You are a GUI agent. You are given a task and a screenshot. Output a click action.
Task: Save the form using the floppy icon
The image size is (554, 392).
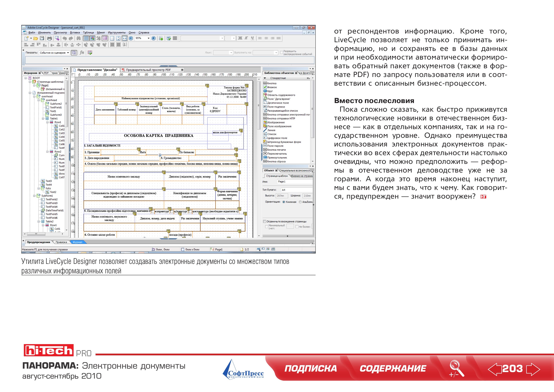point(42,38)
